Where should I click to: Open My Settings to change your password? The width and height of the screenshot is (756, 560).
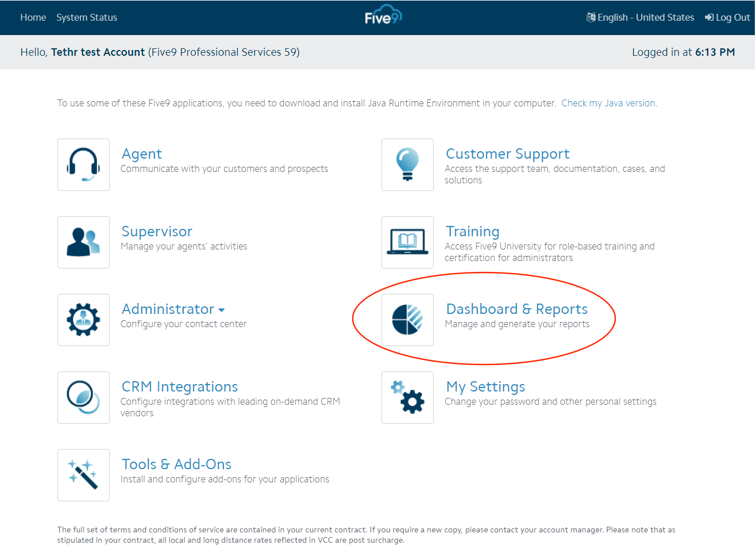point(485,386)
